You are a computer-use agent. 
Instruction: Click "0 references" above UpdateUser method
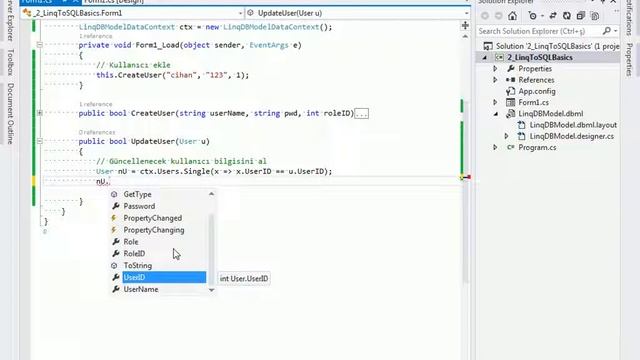97,132
